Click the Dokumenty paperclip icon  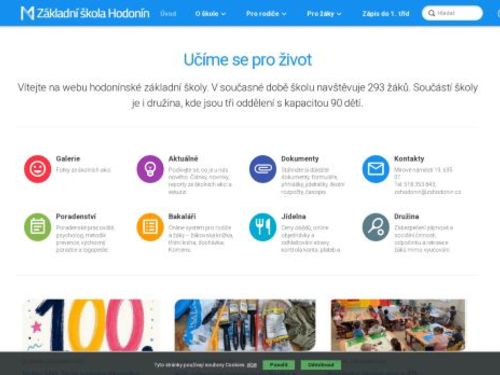(x=263, y=169)
